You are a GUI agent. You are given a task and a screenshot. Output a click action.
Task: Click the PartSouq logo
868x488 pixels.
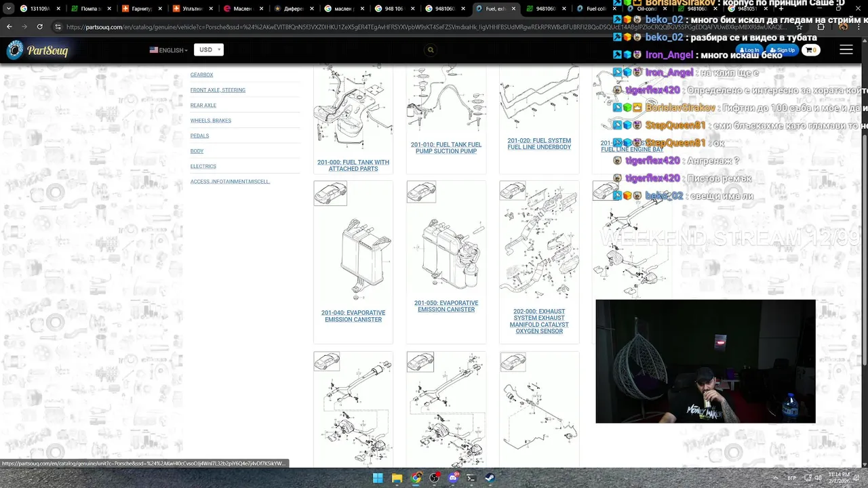[37, 50]
